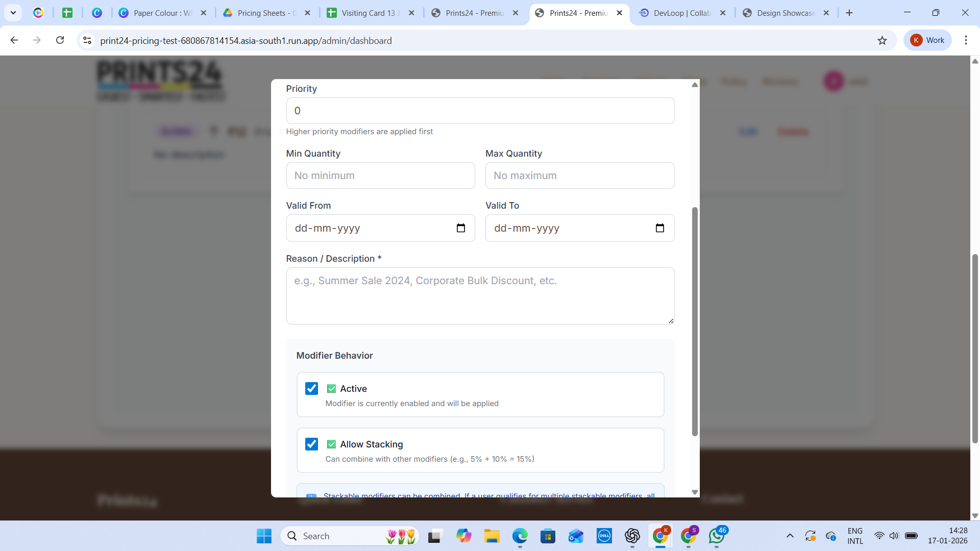
Task: Open ChatGPT from the taskbar
Action: click(632, 536)
